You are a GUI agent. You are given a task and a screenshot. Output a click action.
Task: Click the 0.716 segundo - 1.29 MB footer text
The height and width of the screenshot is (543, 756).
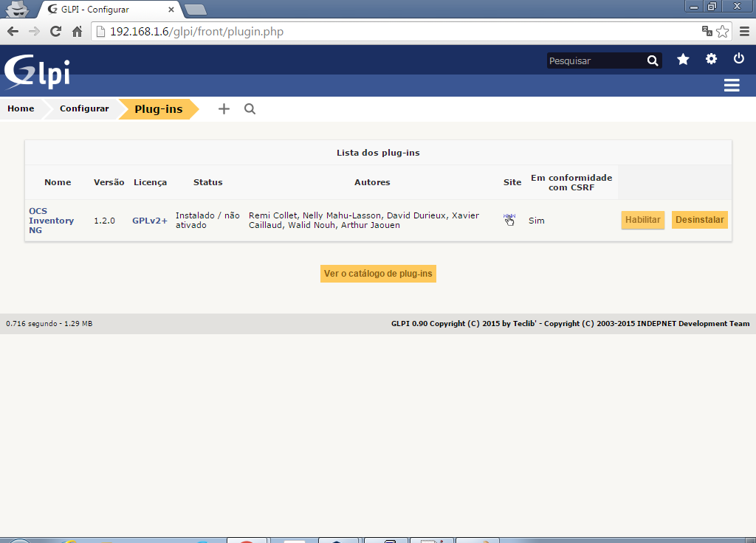point(49,324)
